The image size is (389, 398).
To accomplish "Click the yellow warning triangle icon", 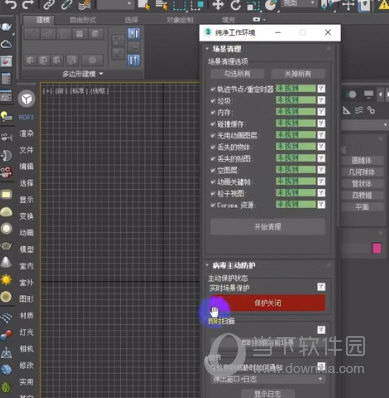I will click(384, 4).
